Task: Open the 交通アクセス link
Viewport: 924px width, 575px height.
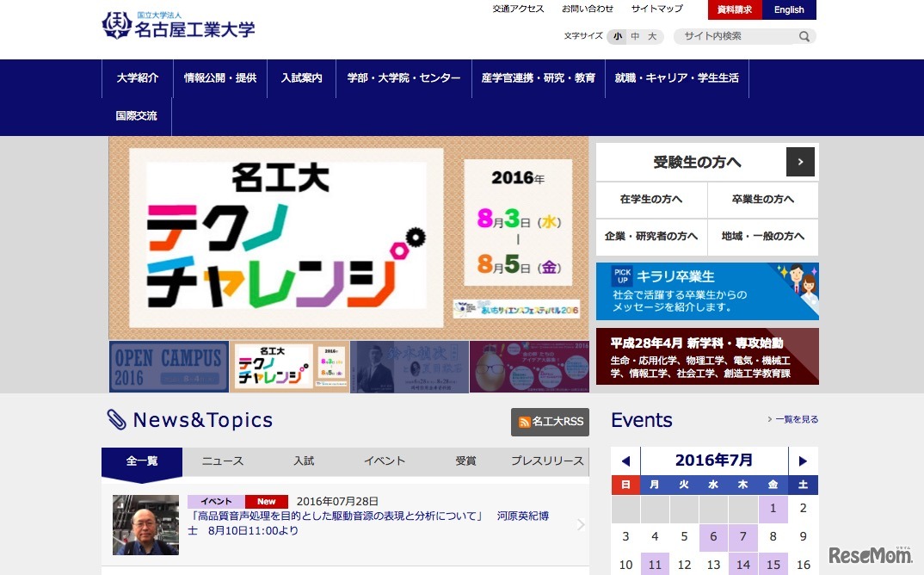Action: (518, 9)
